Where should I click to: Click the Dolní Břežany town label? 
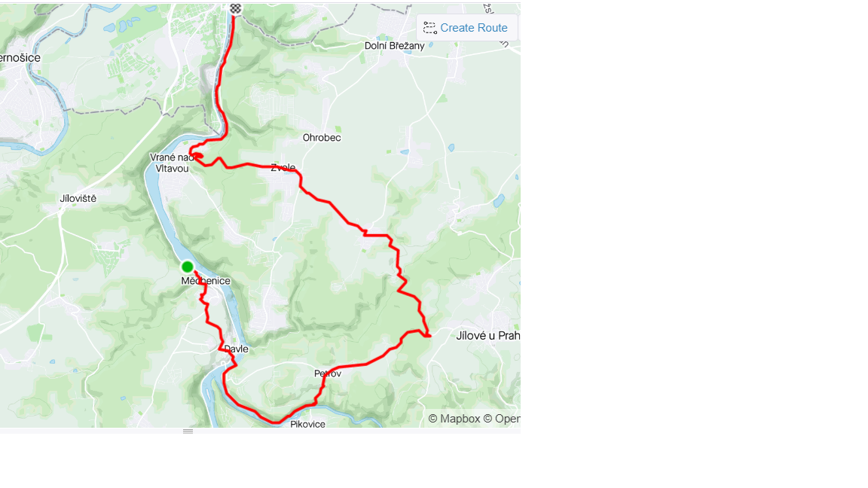[394, 46]
